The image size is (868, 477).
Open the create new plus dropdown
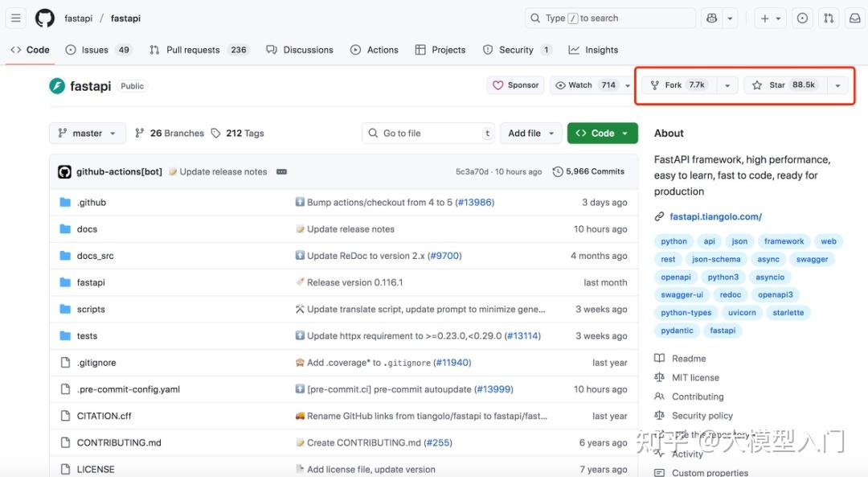770,19
